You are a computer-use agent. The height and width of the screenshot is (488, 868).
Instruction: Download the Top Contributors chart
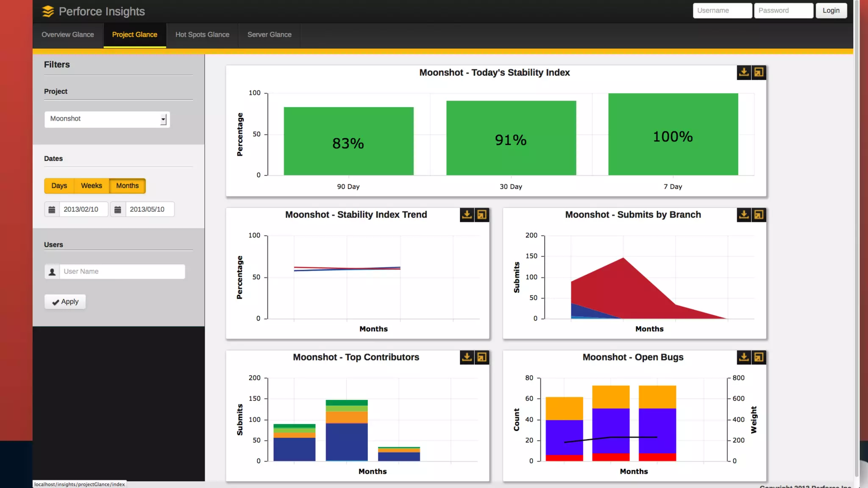[x=467, y=358]
